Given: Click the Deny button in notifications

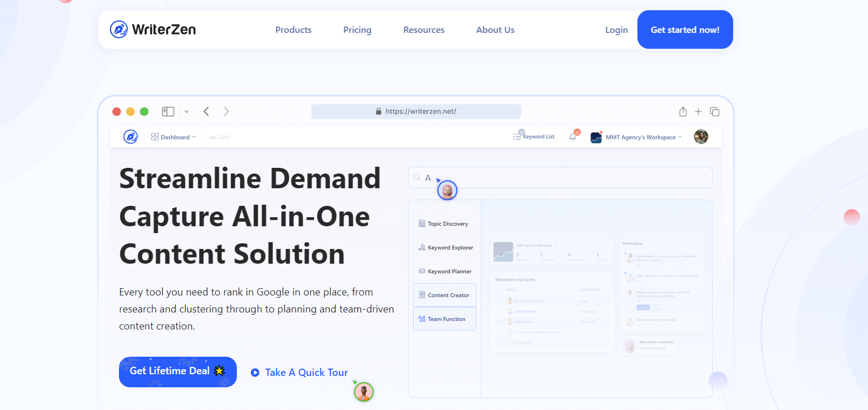Looking at the screenshot, I should [656, 307].
